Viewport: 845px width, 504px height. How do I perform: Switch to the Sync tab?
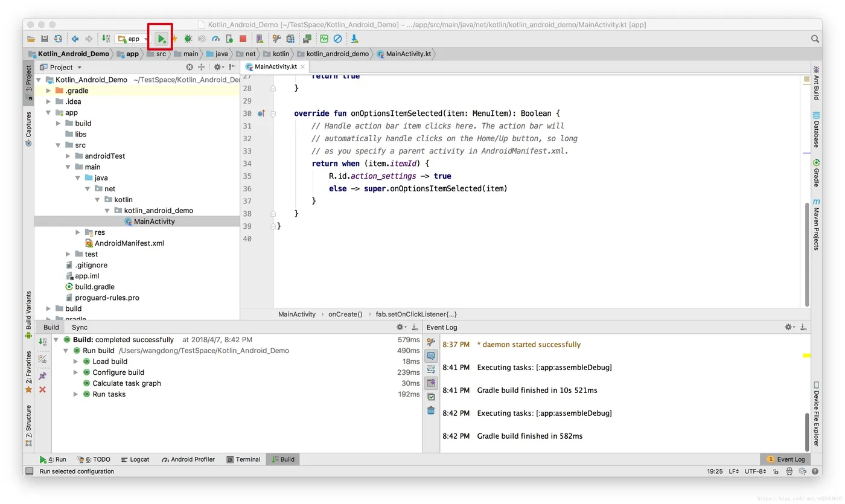pyautogui.click(x=80, y=327)
